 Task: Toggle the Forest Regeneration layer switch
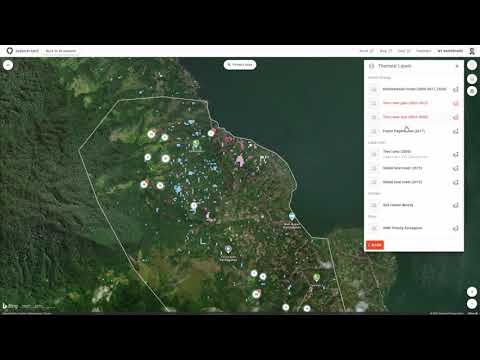pyautogui.click(x=373, y=131)
